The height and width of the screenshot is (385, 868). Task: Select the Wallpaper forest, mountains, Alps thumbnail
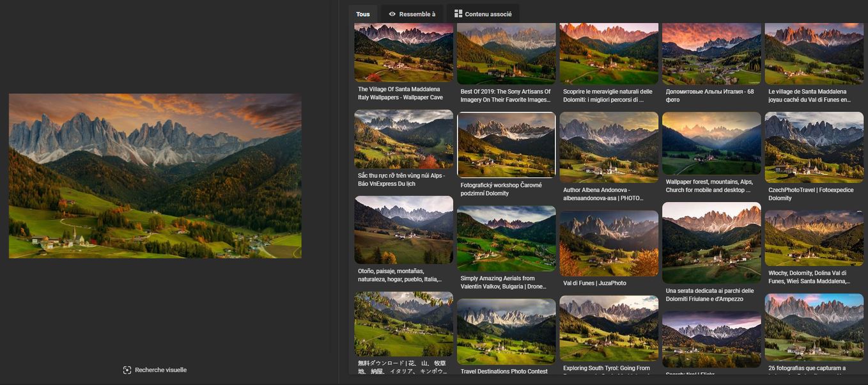coord(711,143)
